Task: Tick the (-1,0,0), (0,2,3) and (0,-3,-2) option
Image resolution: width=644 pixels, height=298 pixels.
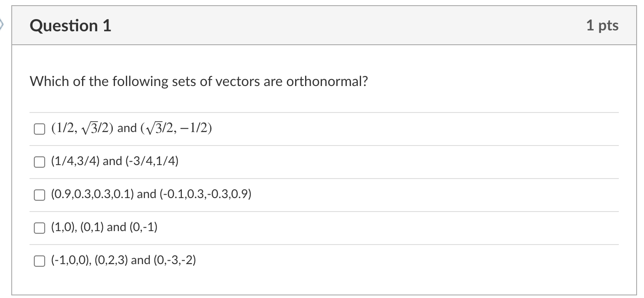Action: tap(39, 261)
